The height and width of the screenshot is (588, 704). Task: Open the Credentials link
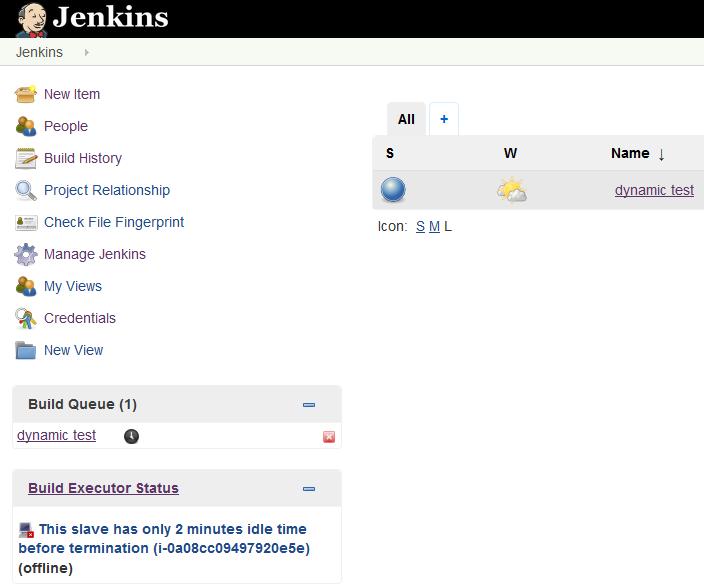[80, 318]
